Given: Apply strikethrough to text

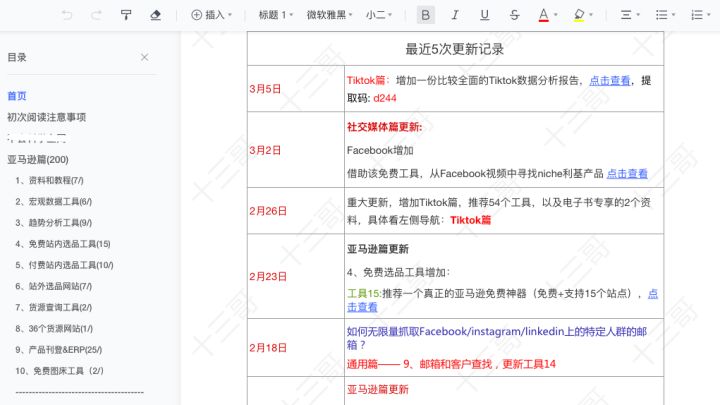Looking at the screenshot, I should tap(514, 15).
